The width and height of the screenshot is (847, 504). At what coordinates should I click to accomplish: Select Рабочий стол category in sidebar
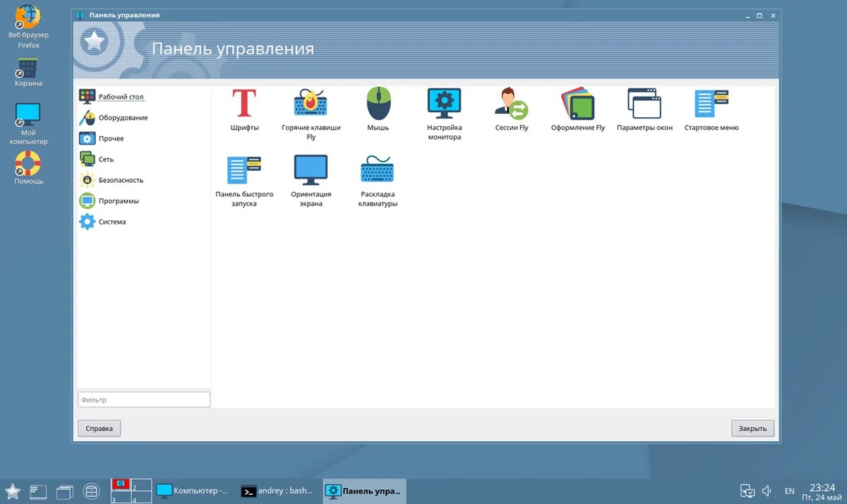tap(121, 97)
